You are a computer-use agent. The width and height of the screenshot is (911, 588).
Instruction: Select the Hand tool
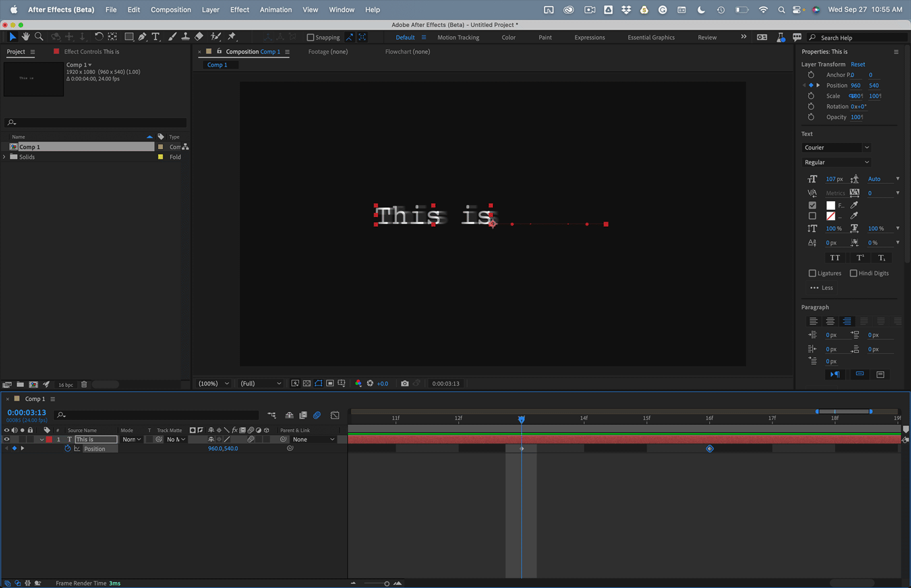click(26, 37)
